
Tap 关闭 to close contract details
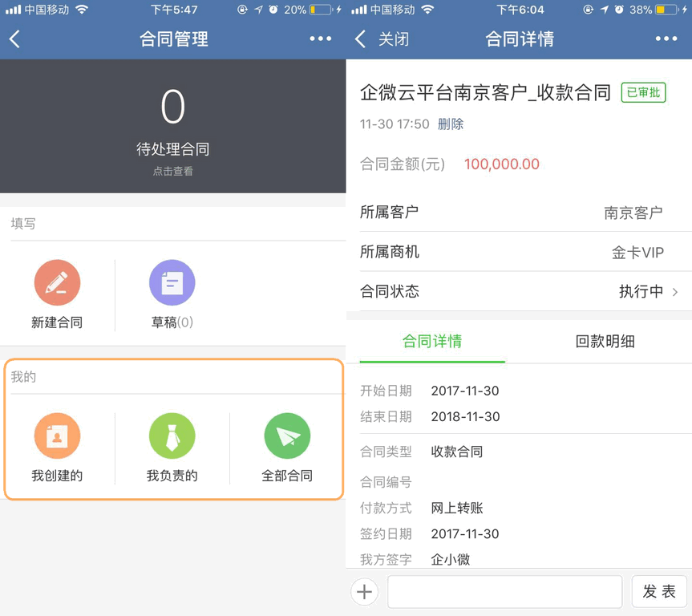[393, 39]
